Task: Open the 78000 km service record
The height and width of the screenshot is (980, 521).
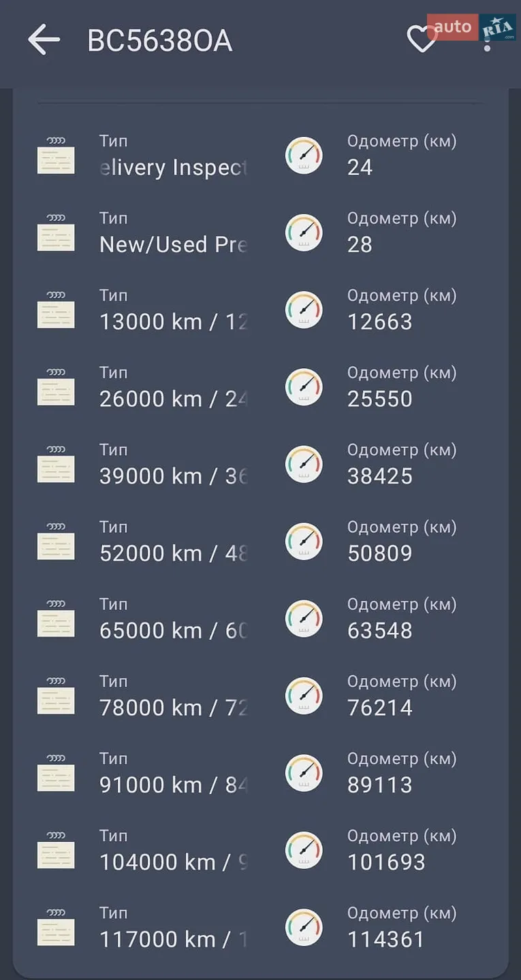Action: [x=260, y=696]
